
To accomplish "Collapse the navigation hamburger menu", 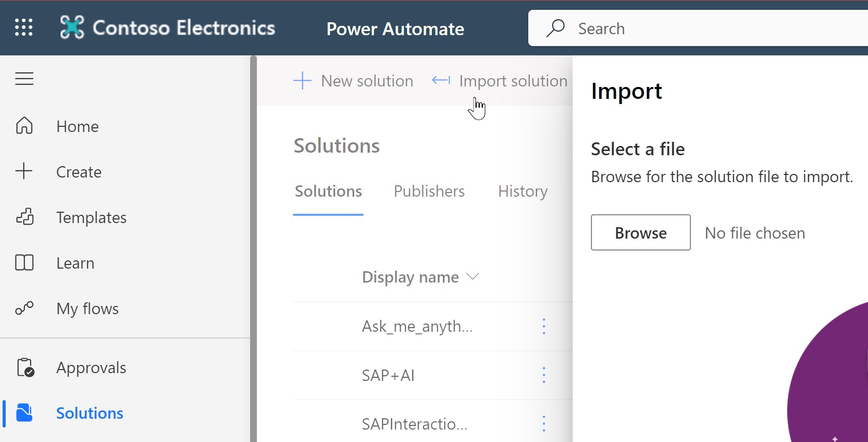I will pyautogui.click(x=24, y=79).
